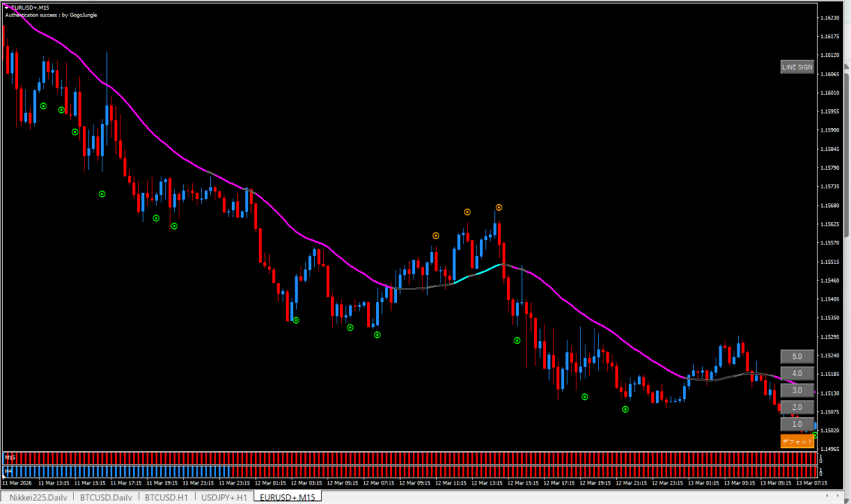
Task: Select the 3.0 level button
Action: pyautogui.click(x=796, y=390)
